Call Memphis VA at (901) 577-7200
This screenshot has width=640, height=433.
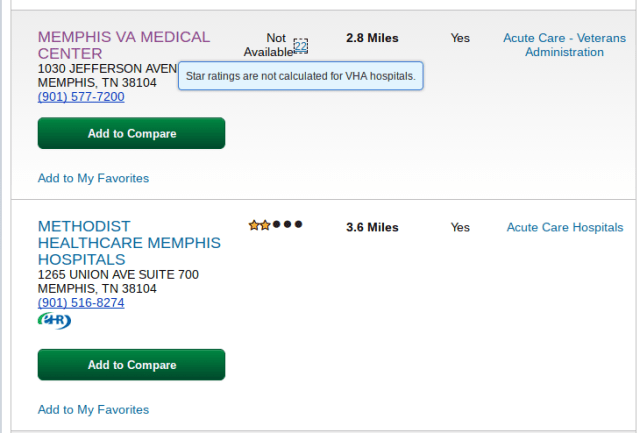pos(81,97)
